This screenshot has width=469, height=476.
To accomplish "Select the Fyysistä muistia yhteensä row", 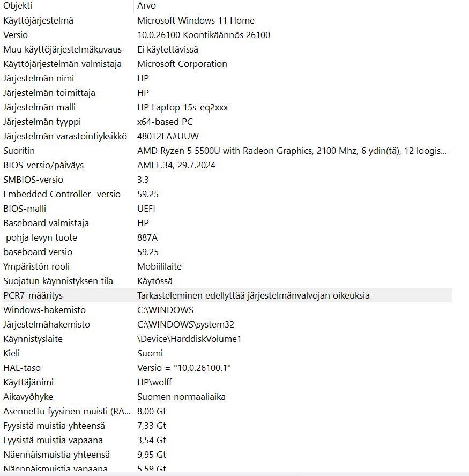I will [x=227, y=426].
